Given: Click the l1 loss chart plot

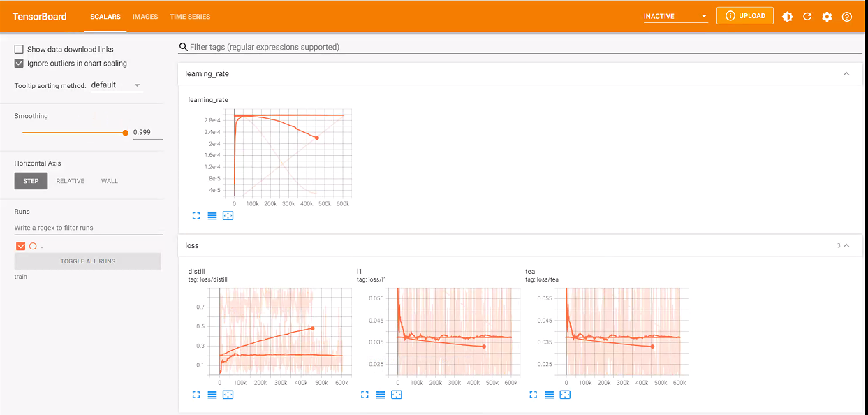Looking at the screenshot, I should pos(453,331).
